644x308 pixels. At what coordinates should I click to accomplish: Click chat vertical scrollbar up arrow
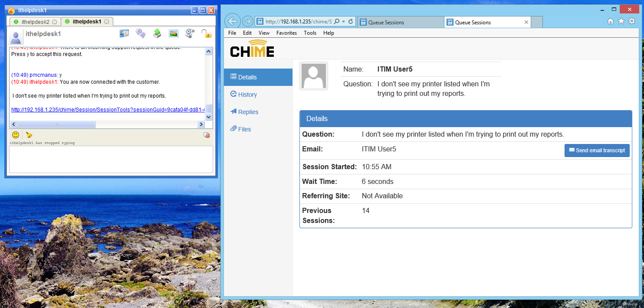coord(208,52)
